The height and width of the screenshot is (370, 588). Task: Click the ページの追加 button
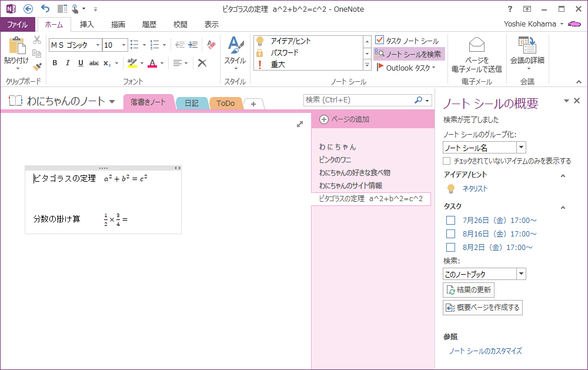(345, 119)
